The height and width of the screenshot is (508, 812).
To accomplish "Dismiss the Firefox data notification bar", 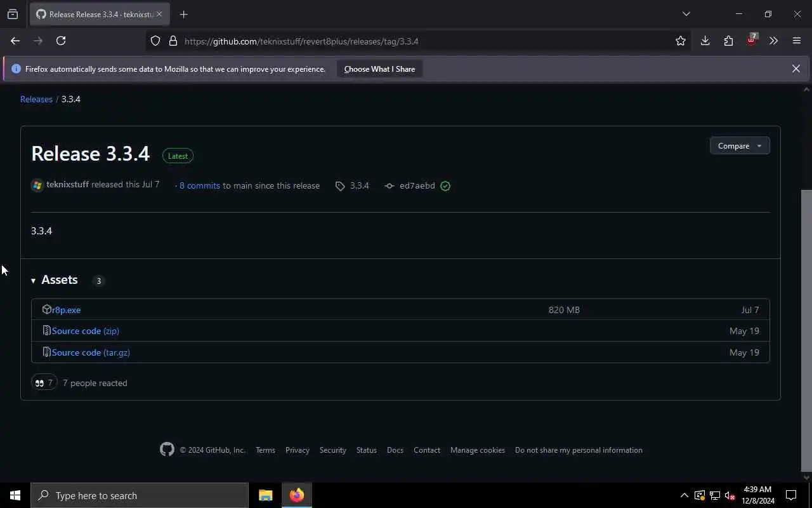I will (x=796, y=69).
